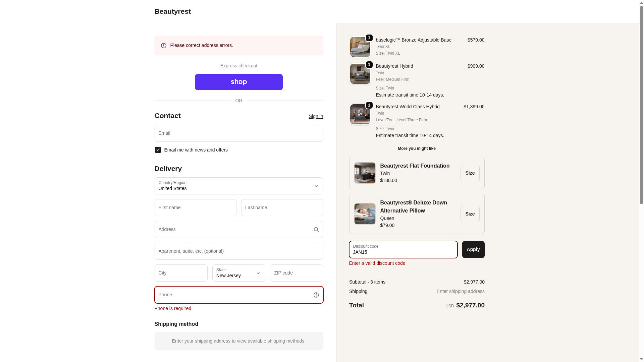
Task: Click the address search magnifier icon
Action: click(316, 230)
